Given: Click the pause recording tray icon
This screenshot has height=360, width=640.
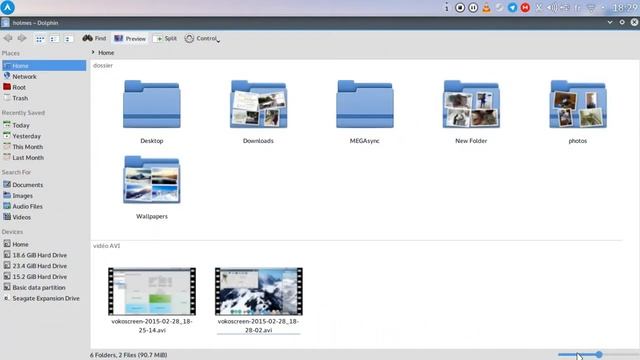Looking at the screenshot, I should tap(473, 7).
